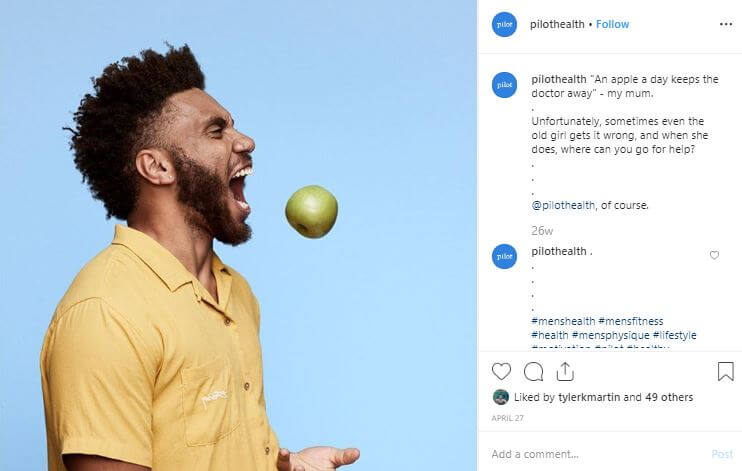View the list of 49 others who liked
This screenshot has width=742, height=471.
pyautogui.click(x=669, y=397)
